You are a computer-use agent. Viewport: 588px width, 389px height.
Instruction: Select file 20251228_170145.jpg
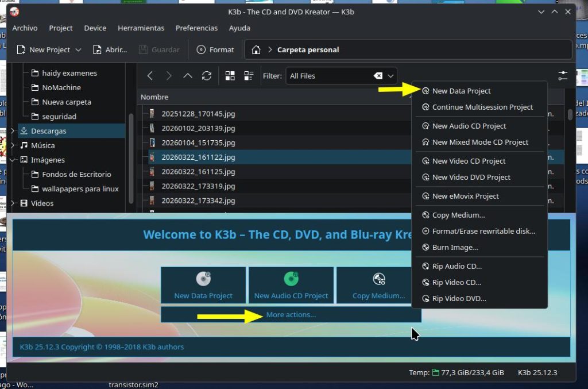coord(198,114)
